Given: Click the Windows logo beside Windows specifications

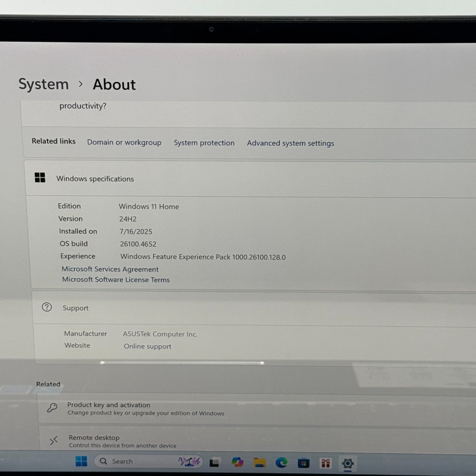Looking at the screenshot, I should 40,178.
